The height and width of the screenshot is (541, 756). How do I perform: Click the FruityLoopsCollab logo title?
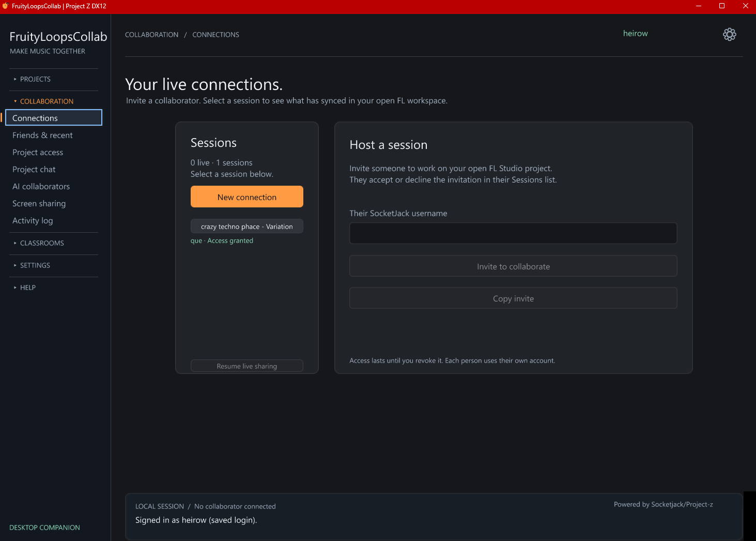coord(58,37)
